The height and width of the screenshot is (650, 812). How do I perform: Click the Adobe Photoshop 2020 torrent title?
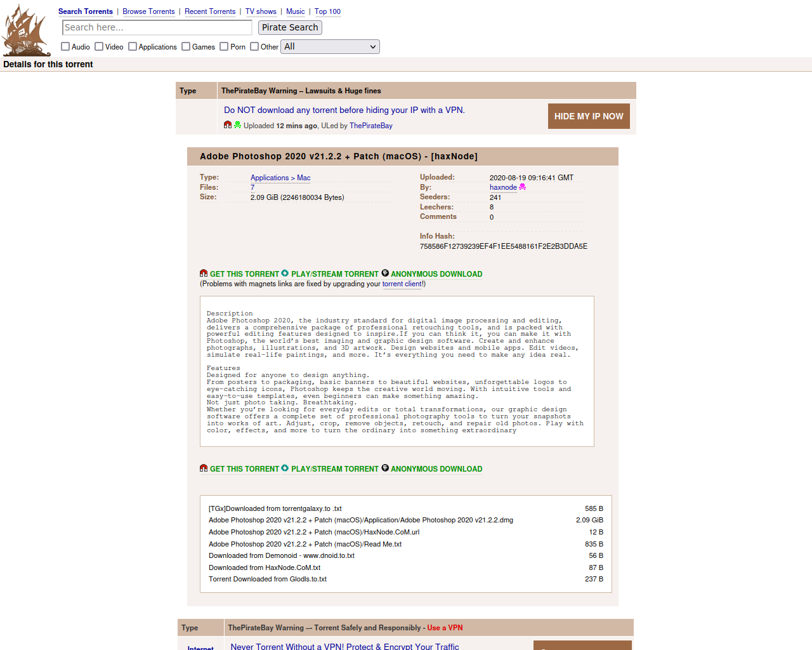[339, 156]
